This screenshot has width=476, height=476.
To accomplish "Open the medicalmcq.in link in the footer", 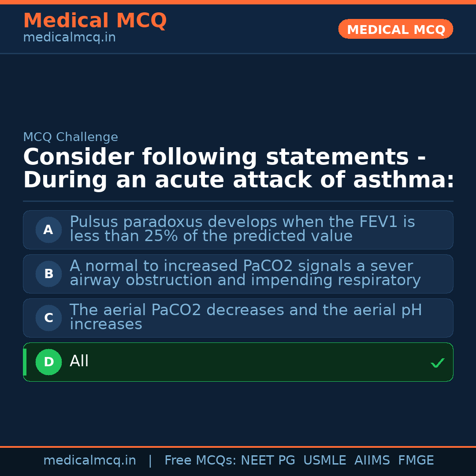I will pyautogui.click(x=89, y=461).
